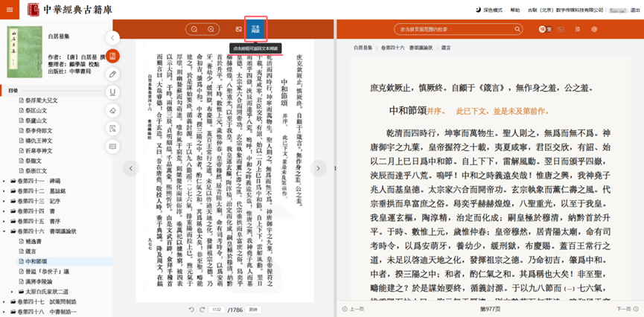Zoom out the scanned page image
The width and height of the screenshot is (644, 317).
(194, 29)
